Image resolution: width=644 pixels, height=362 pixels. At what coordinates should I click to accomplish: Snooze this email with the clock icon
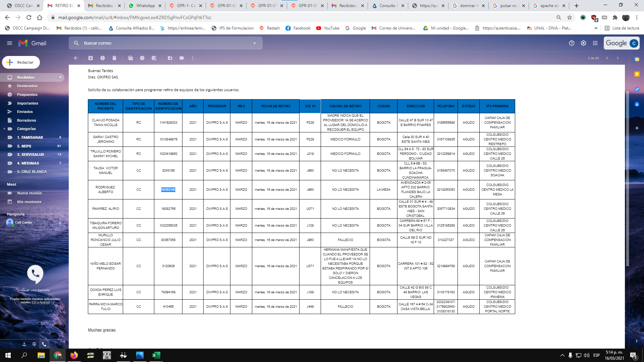(x=142, y=58)
